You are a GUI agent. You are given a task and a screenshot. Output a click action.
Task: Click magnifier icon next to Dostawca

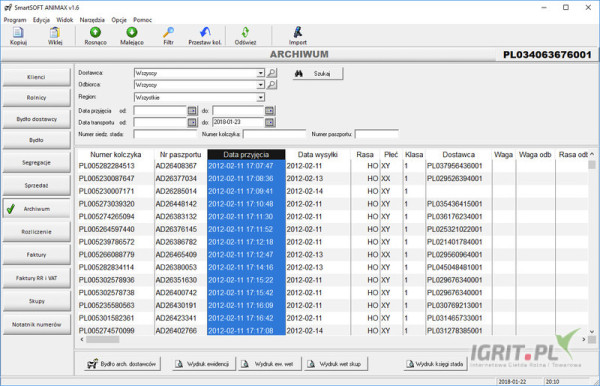pyautogui.click(x=272, y=73)
